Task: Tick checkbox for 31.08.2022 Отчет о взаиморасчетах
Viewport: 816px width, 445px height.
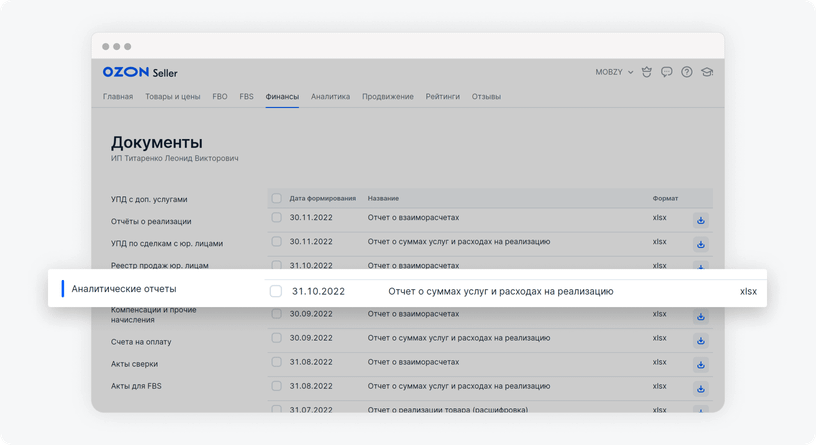Action: [x=276, y=362]
